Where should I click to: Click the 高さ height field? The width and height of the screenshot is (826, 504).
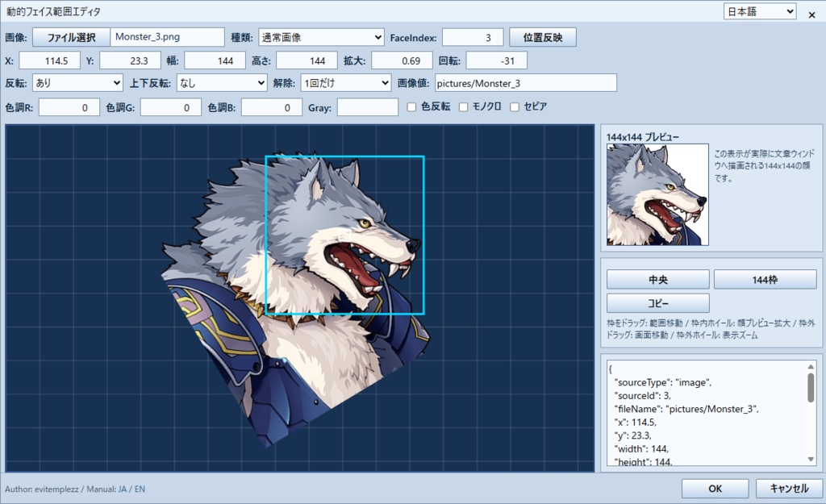click(307, 60)
